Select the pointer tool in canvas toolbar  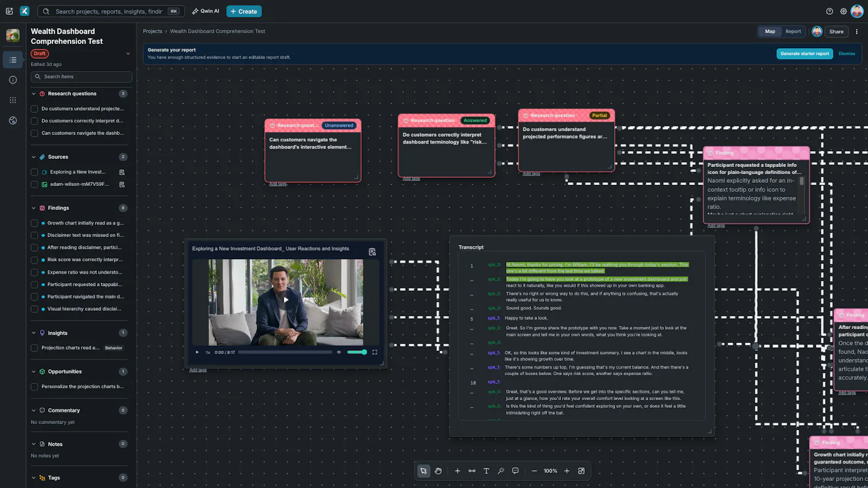tap(423, 471)
